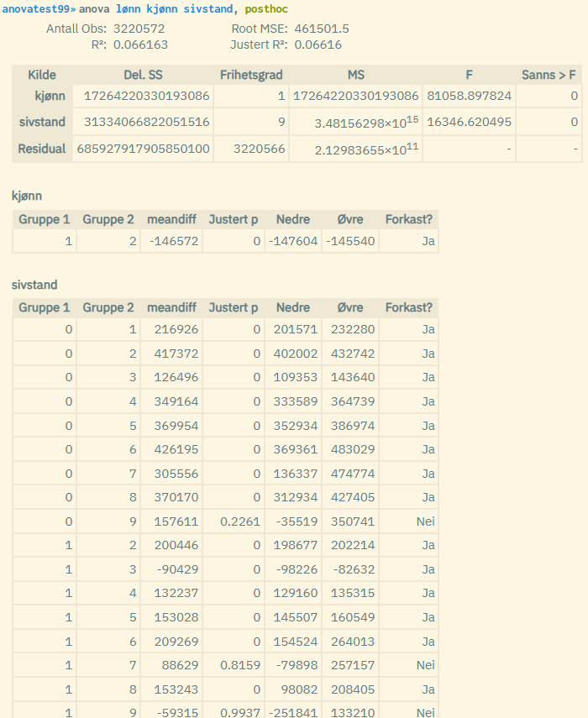
Task: Click the Kilde column header
Action: click(x=42, y=75)
